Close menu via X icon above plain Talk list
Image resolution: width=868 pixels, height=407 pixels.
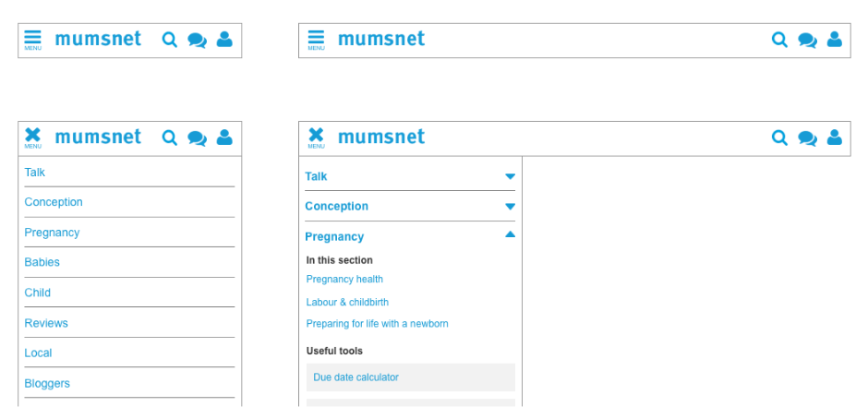32,138
